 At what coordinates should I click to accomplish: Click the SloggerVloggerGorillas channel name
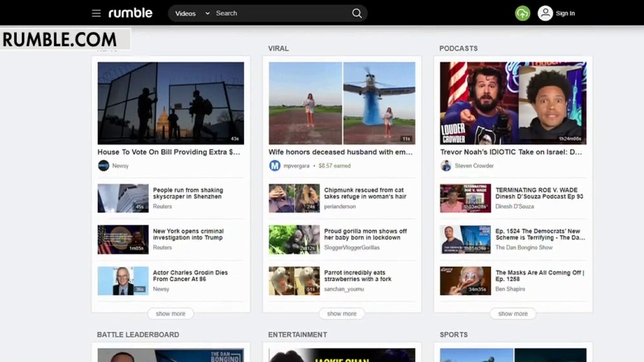pos(352,248)
